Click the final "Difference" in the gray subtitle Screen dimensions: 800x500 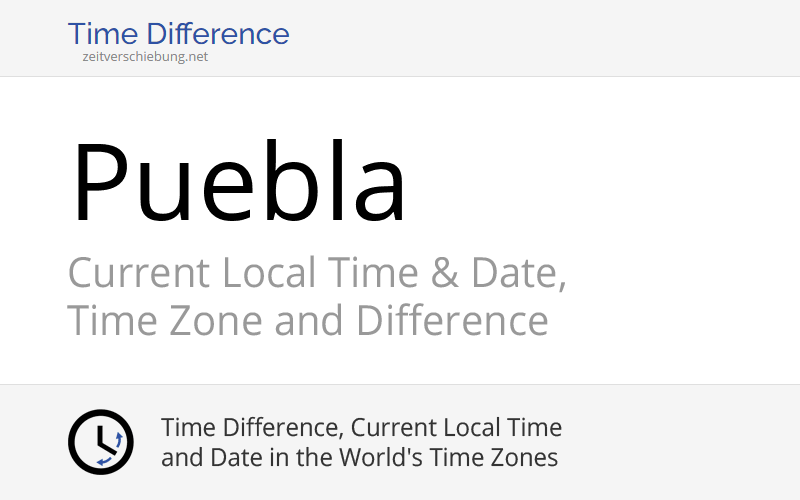click(451, 321)
